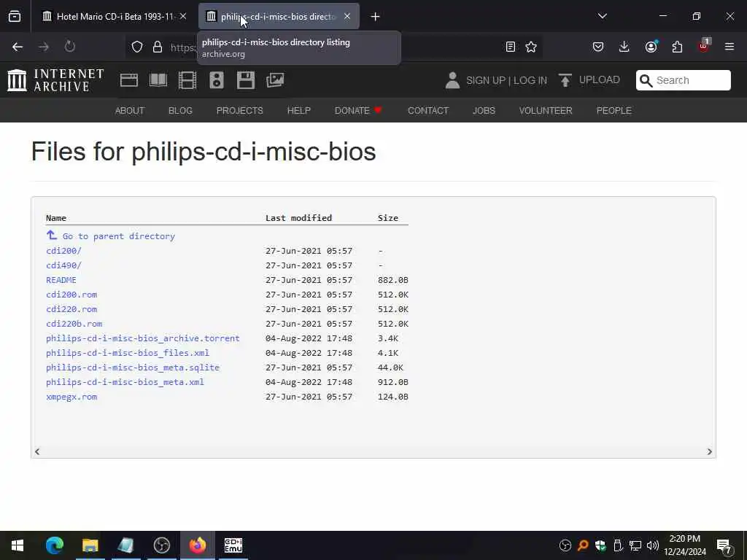Open the Web (Wayback) media icon
747x560 pixels.
(128, 80)
